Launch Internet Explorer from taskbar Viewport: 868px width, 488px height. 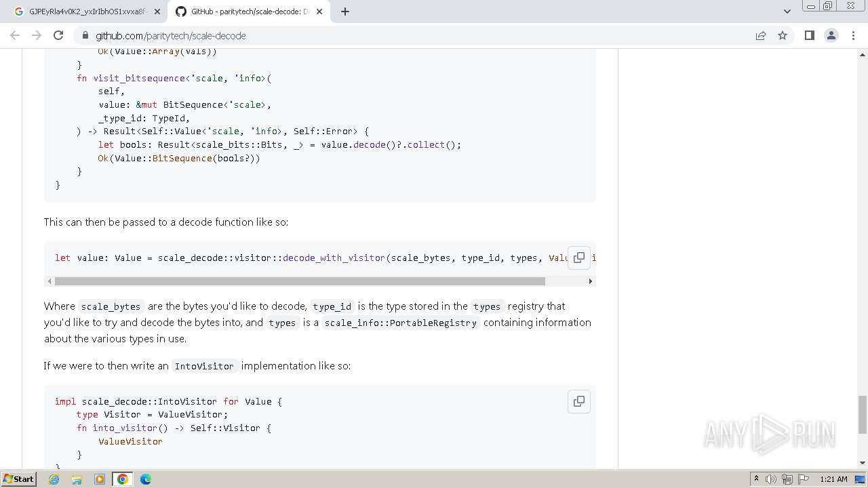click(x=54, y=479)
